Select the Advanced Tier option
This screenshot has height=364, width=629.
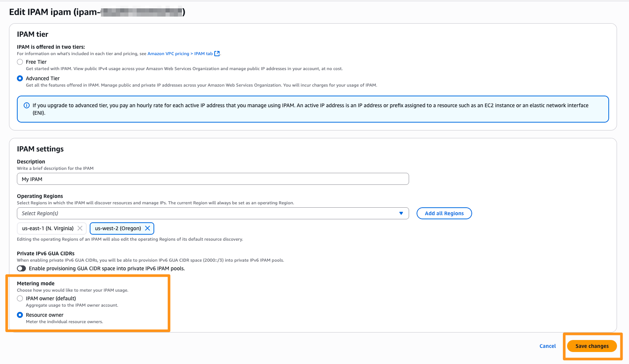[x=20, y=78]
